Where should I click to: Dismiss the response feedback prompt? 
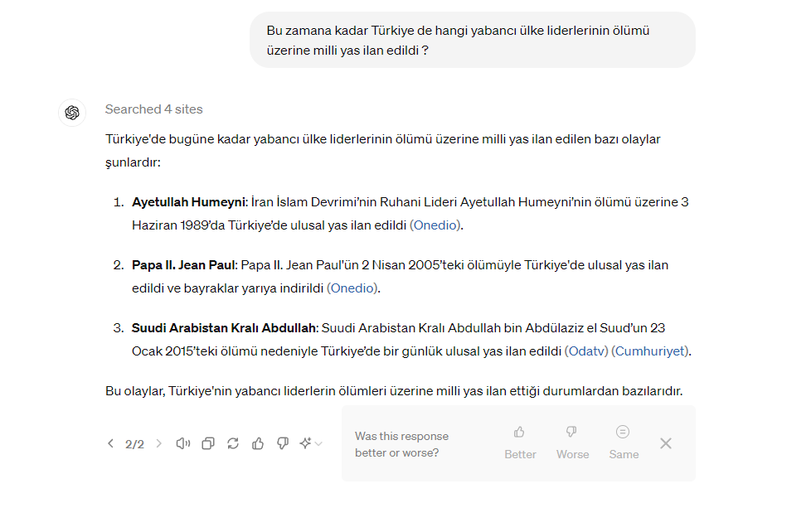[x=666, y=443]
